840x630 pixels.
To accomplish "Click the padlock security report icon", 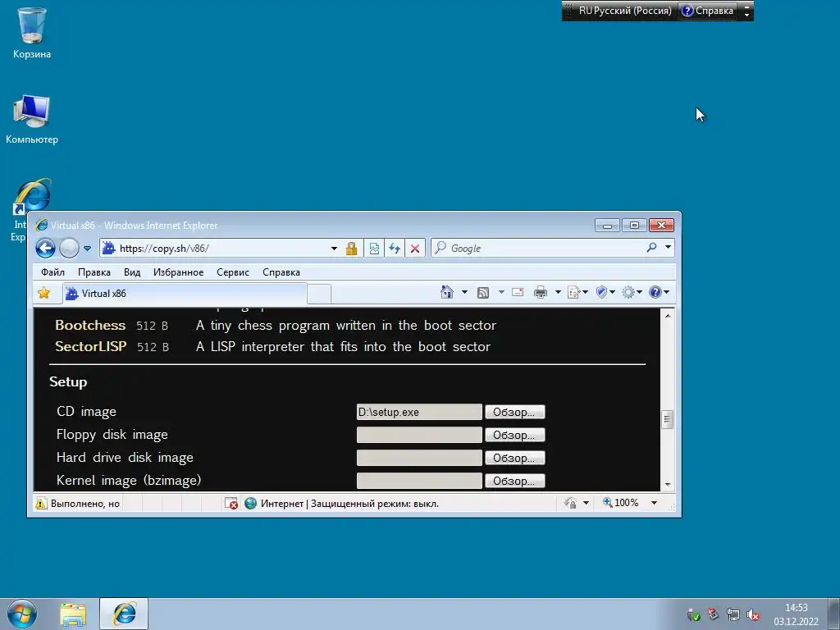I will [x=351, y=249].
